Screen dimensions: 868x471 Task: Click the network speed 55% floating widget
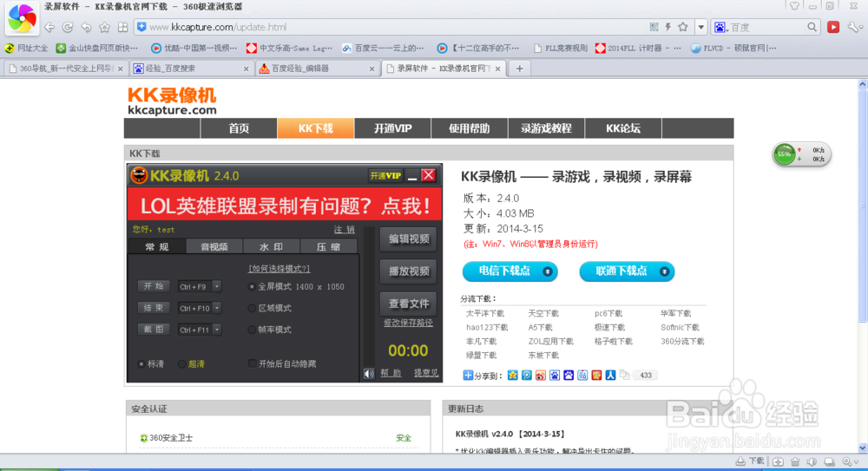801,154
